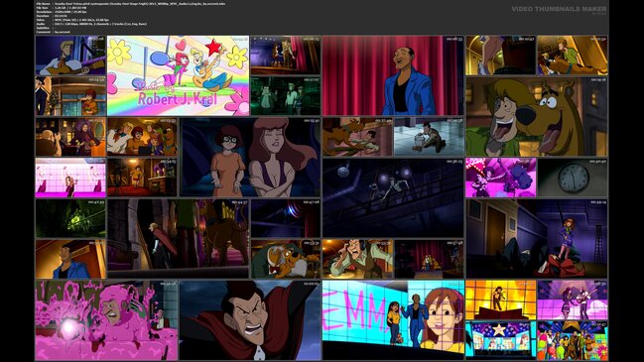The width and height of the screenshot is (644, 362).
Task: Open the dark catwalk chase thumbnail
Action: click(x=393, y=197)
